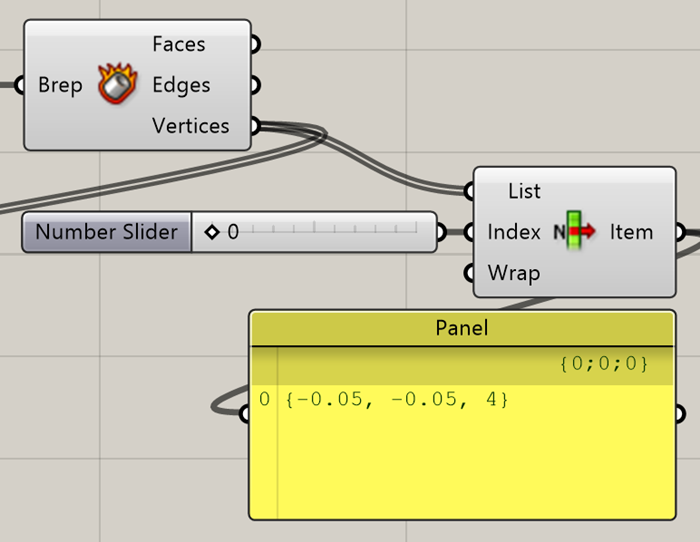Click the yellow Panel title bar
The image size is (700, 542).
[461, 328]
